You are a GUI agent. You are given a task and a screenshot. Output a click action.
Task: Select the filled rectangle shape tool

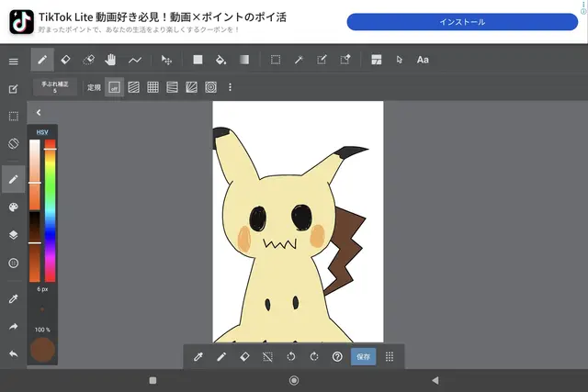198,60
